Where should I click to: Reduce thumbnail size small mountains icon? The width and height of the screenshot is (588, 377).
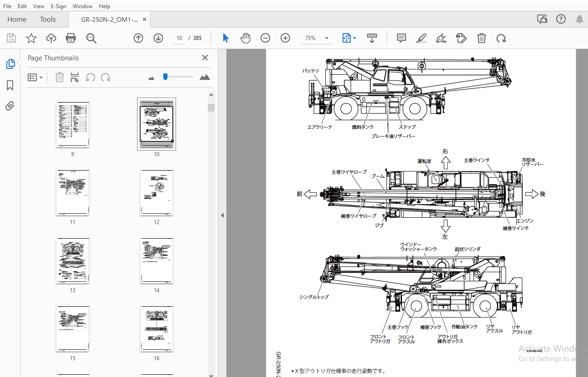[151, 78]
